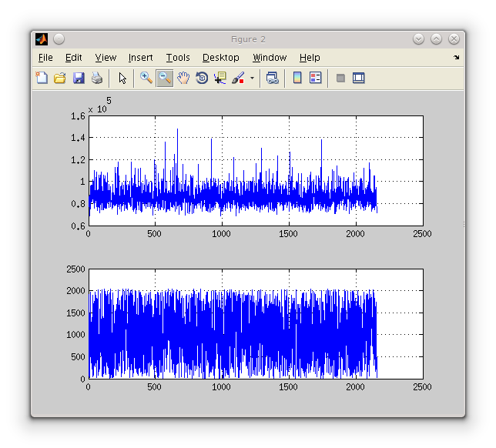Screen dimensions: 496x448
Task: Click the Link Plot icon
Action: point(272,78)
